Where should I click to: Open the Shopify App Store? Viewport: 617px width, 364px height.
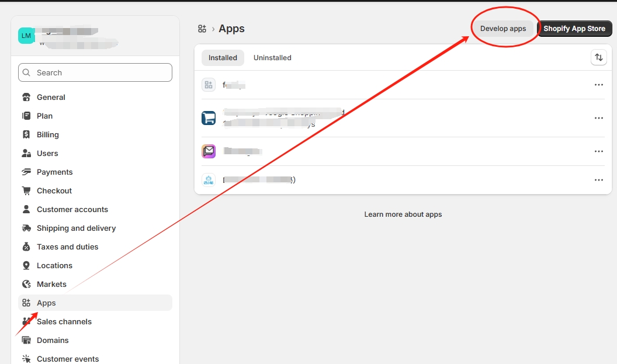point(574,29)
